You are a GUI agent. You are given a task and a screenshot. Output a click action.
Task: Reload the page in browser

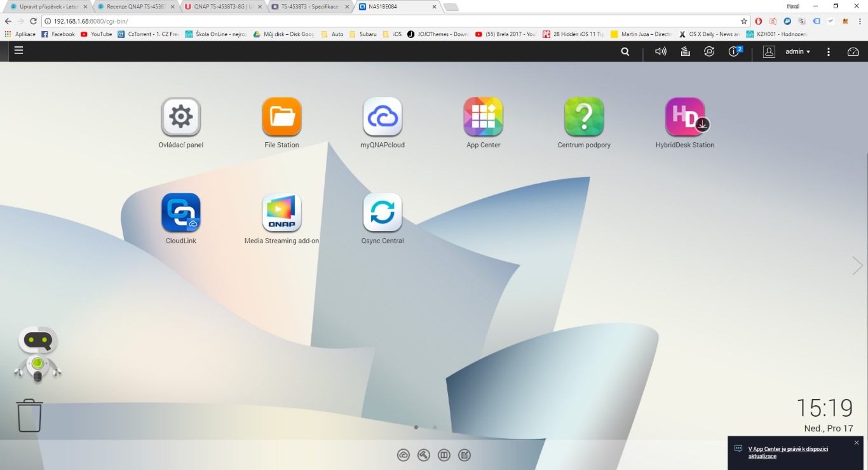[33, 21]
